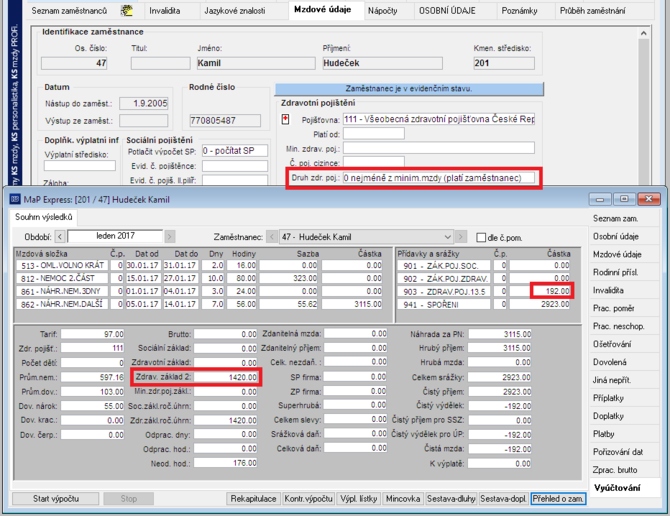Screen dimensions: 670x516
Task: Open Platby in right sidebar
Action: click(x=624, y=434)
